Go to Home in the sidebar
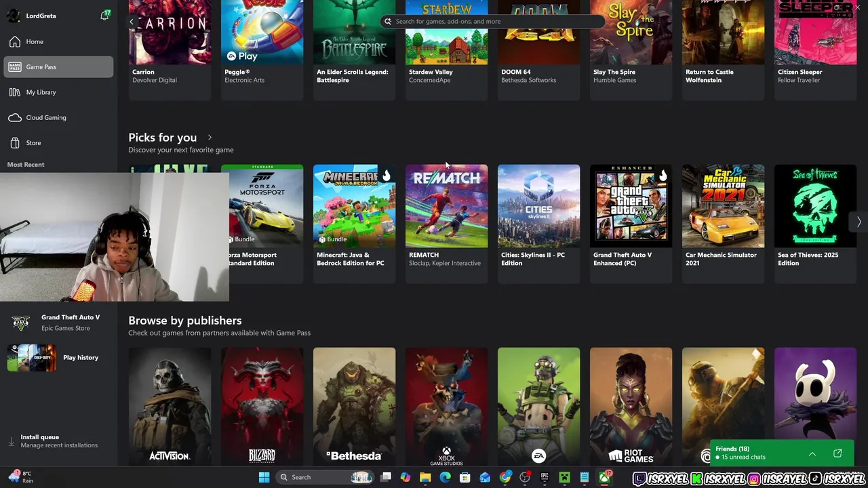The height and width of the screenshot is (488, 868). [58, 41]
